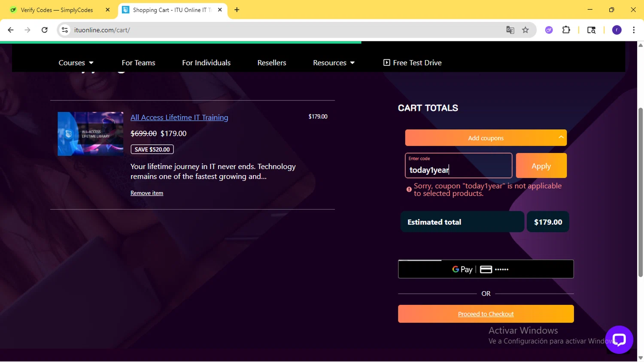Focus the Enter code coupon field
This screenshot has width=644, height=362.
click(x=458, y=166)
